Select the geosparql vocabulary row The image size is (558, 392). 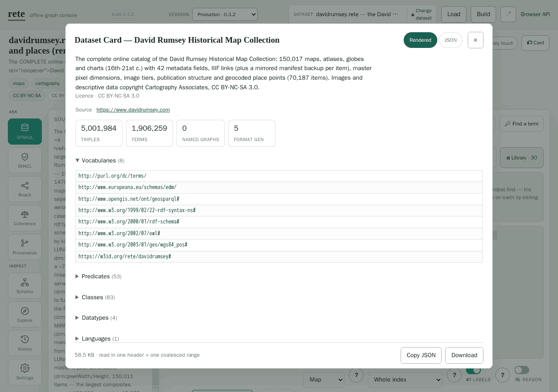click(x=279, y=199)
